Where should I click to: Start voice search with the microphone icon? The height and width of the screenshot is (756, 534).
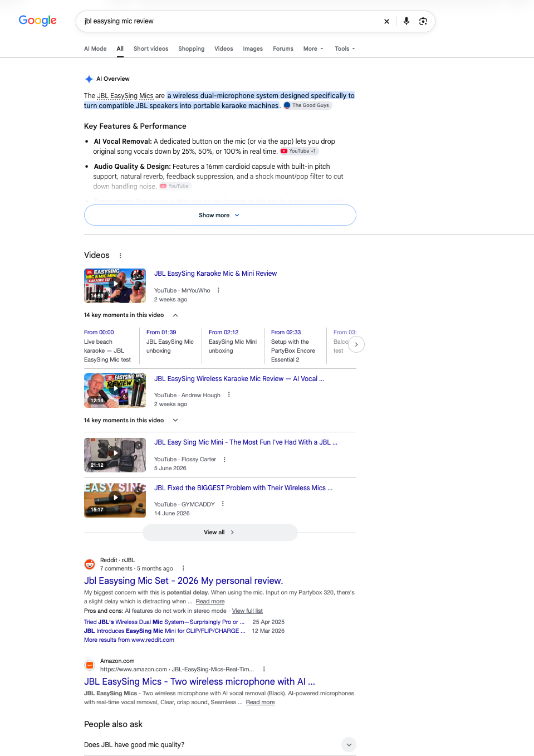coord(406,21)
